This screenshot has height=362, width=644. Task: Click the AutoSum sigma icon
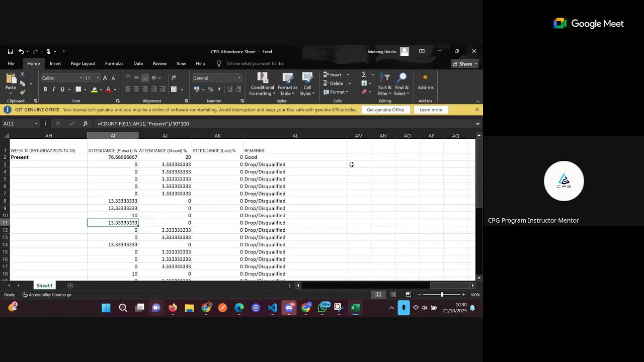click(364, 74)
